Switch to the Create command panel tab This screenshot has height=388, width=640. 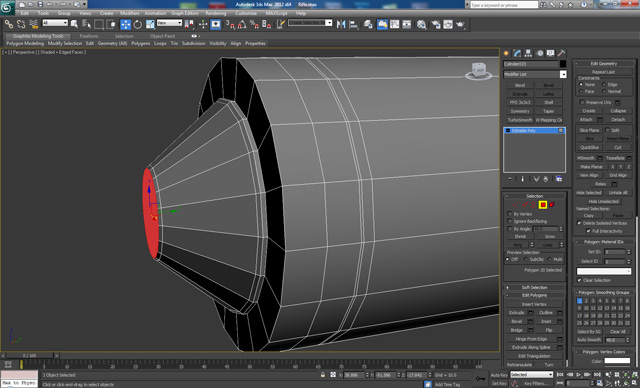coord(507,53)
